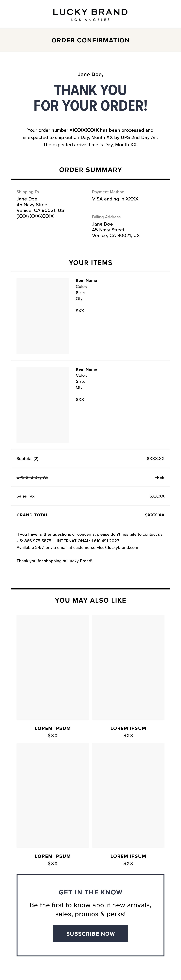Click the Get in the Know heading

[90, 892]
